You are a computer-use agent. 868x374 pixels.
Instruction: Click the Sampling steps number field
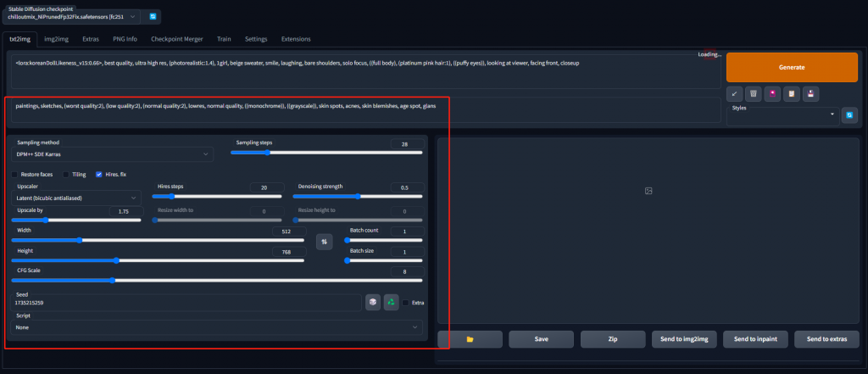tap(408, 144)
